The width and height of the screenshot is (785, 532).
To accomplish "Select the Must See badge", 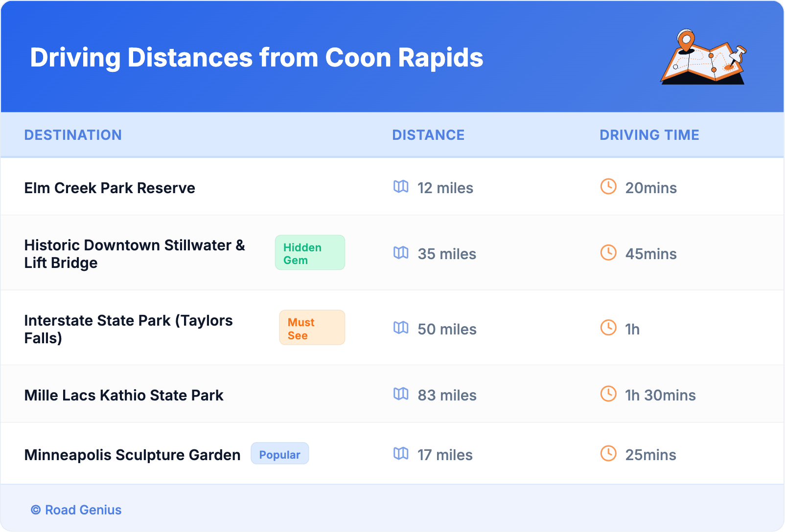I will (312, 328).
